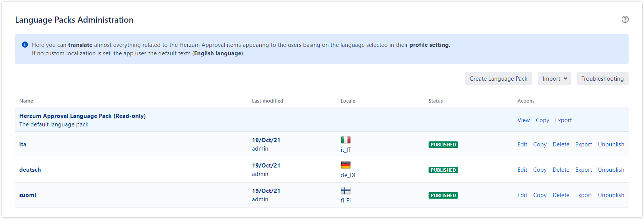Screen dimensions: 644x219
Task: View the Herzum Approval default language pack
Action: (x=523, y=120)
